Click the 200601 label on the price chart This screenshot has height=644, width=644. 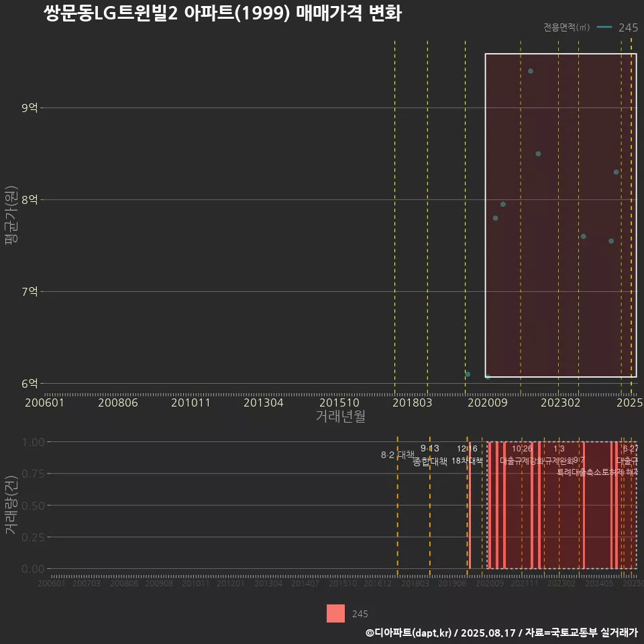point(44,402)
